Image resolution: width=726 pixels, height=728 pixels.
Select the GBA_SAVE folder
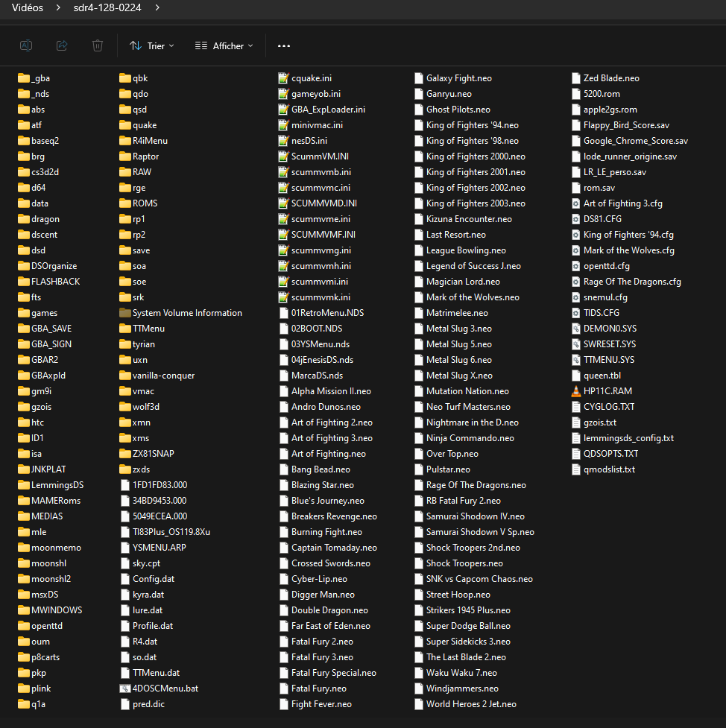point(45,329)
